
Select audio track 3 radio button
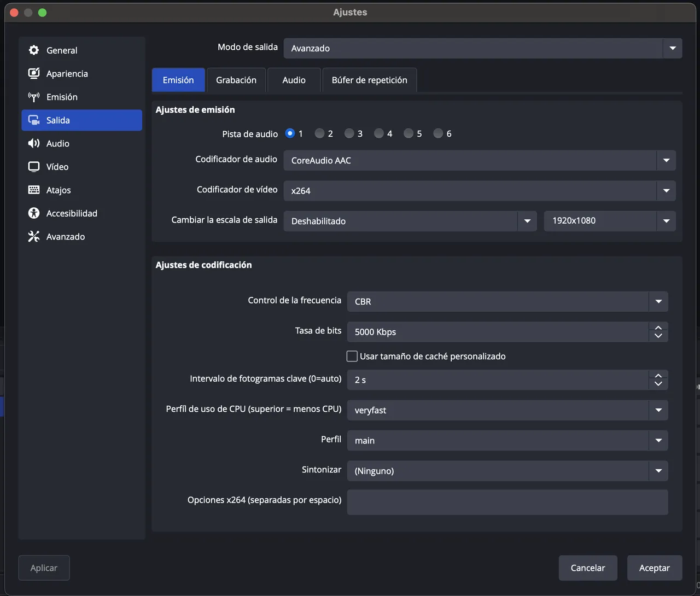(x=349, y=133)
